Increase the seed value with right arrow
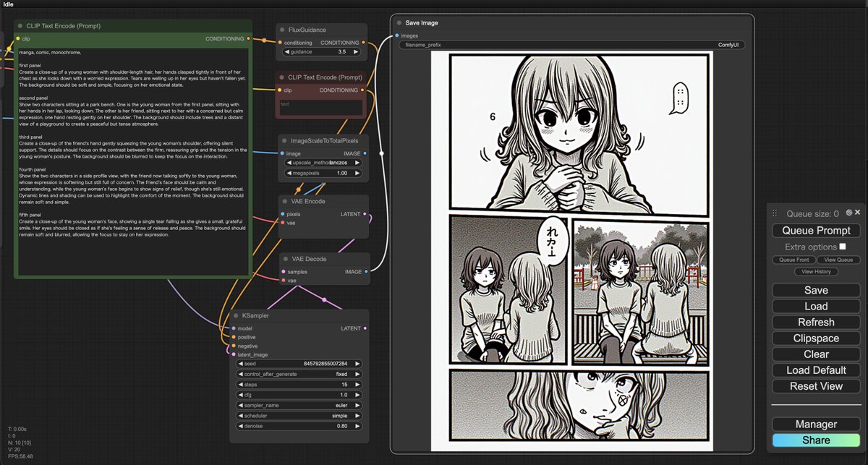 coord(357,364)
